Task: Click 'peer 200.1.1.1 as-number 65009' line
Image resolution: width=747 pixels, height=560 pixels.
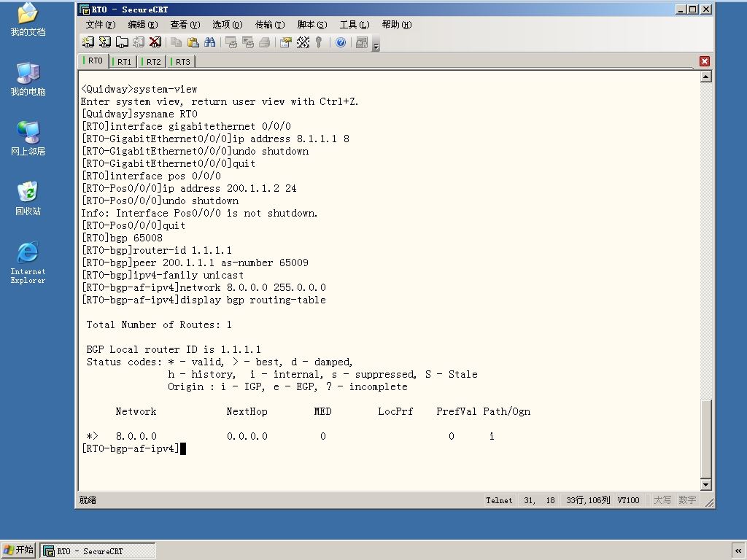Action: click(221, 262)
